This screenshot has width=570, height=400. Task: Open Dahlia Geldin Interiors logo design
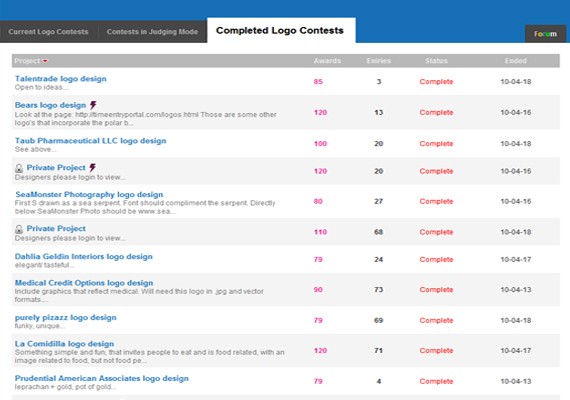click(x=84, y=256)
